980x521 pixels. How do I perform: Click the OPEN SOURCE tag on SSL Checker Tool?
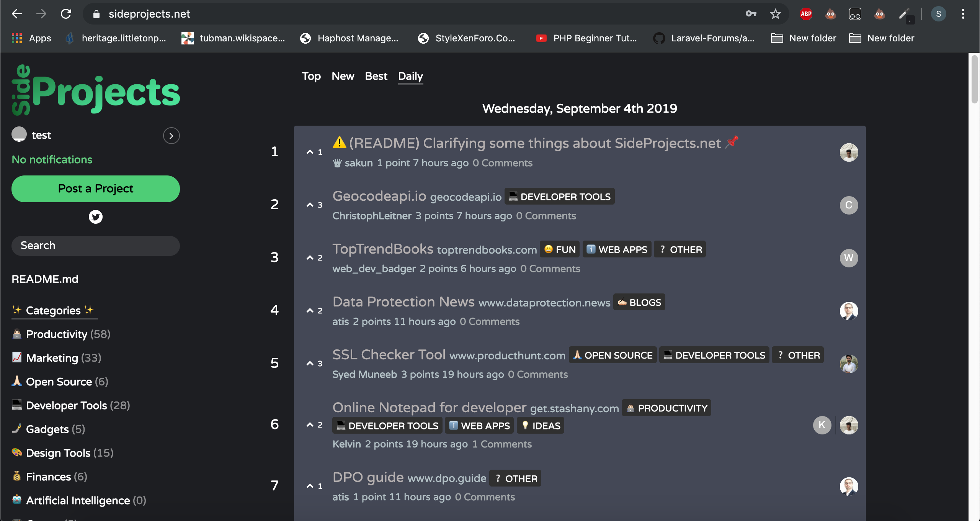click(x=613, y=355)
